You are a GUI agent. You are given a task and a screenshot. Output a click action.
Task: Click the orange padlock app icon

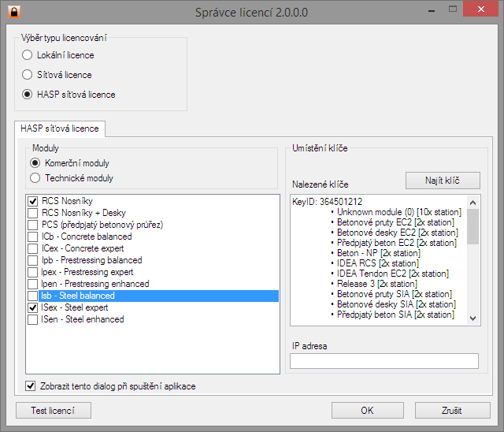coord(14,12)
